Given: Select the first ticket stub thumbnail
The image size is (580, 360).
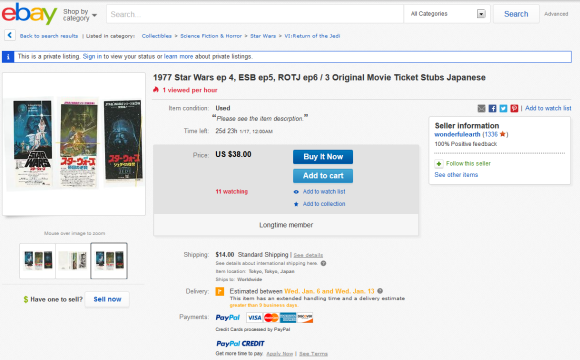Looking at the screenshot, I should point(38,260).
